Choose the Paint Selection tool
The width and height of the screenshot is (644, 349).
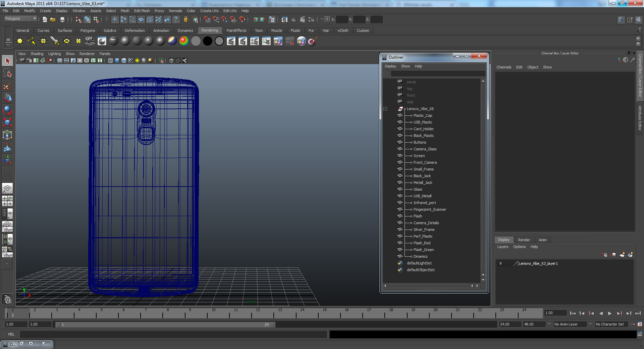pyautogui.click(x=7, y=86)
